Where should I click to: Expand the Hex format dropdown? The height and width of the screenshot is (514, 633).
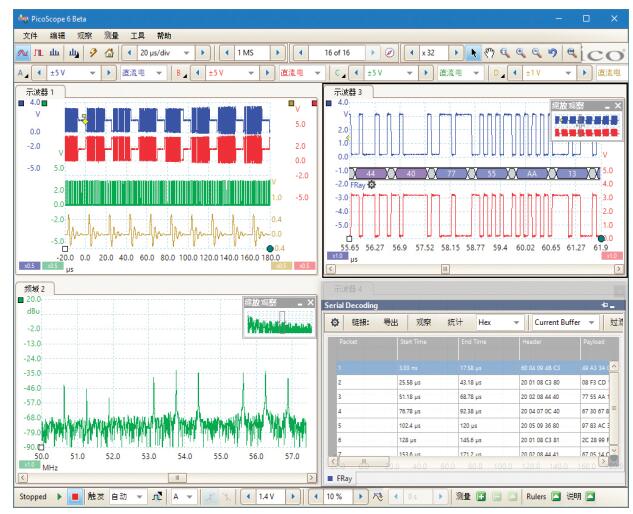click(517, 322)
